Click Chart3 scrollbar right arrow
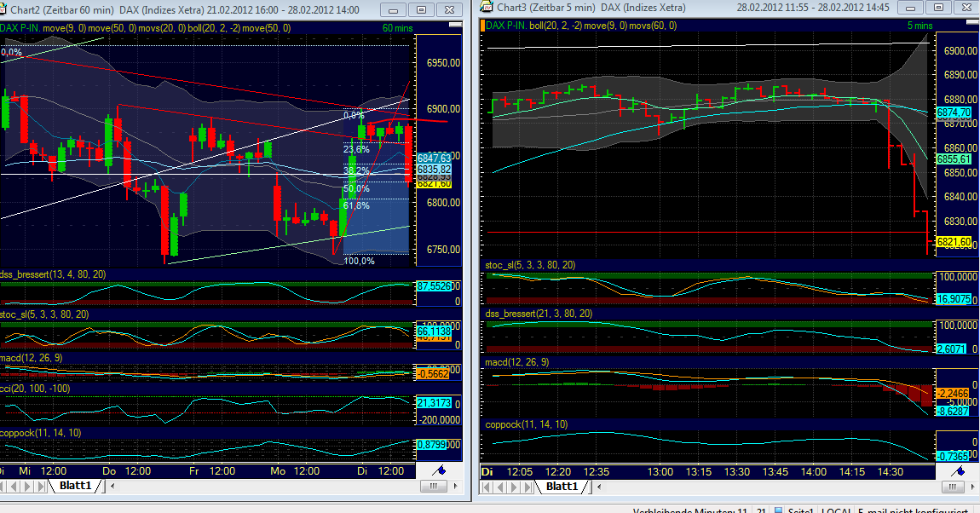 [x=973, y=486]
